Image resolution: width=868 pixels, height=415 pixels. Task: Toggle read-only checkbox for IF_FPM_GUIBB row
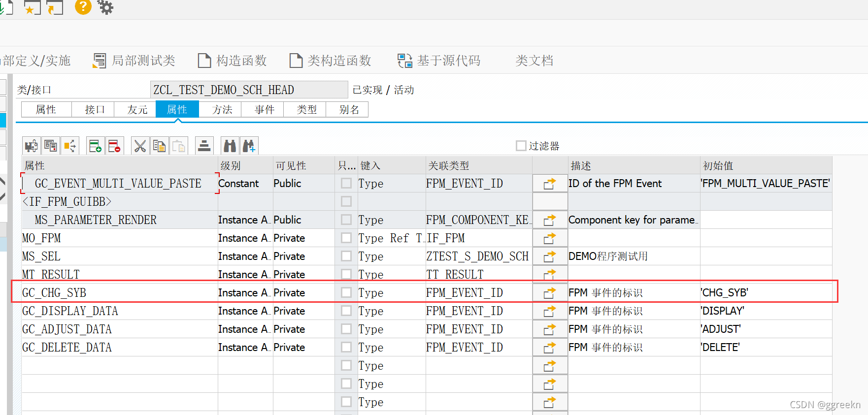[x=346, y=201]
